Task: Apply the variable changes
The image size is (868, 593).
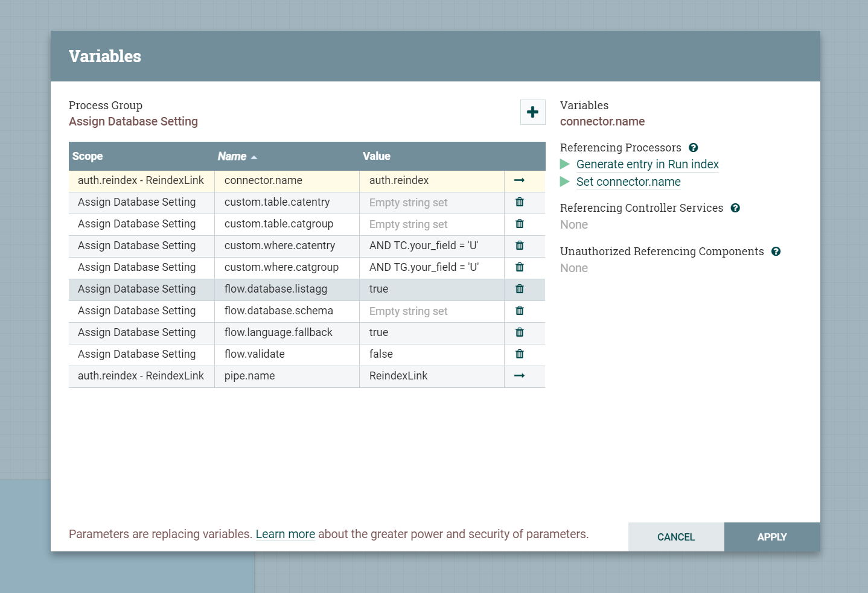Action: tap(771, 537)
